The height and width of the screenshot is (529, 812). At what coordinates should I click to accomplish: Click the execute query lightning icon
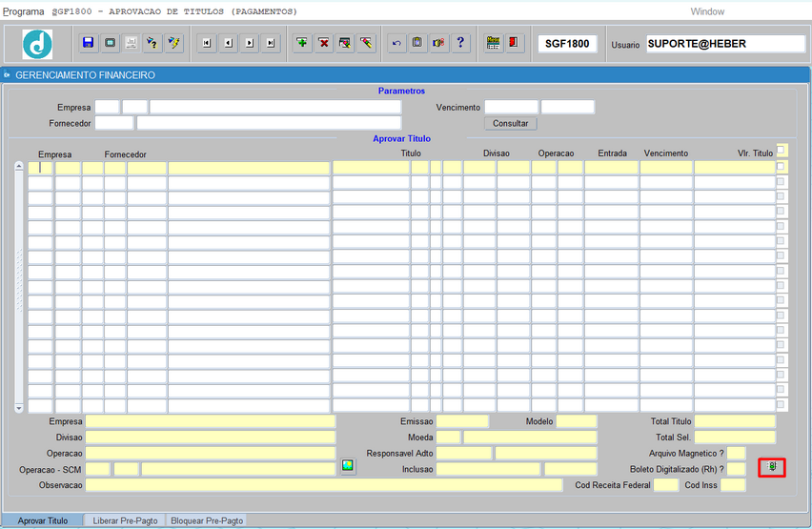pyautogui.click(x=174, y=43)
